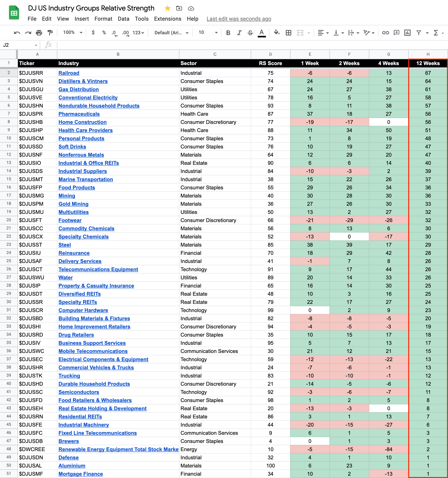
Task: Star the spreadsheet document
Action: (x=167, y=8)
